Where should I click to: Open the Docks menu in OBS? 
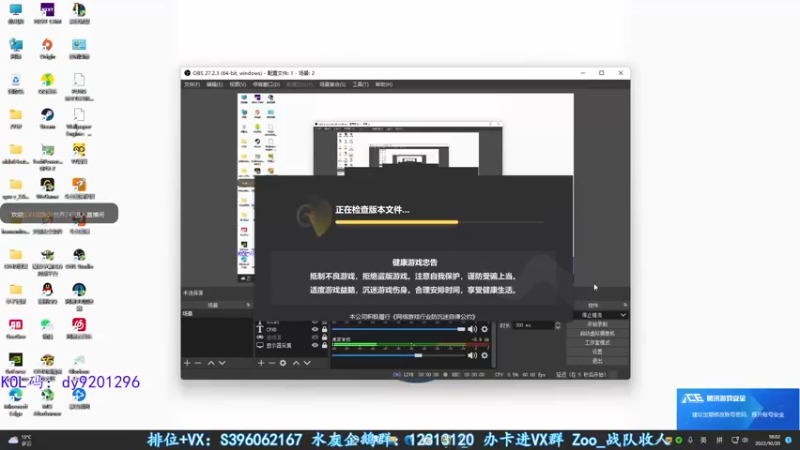coord(266,84)
